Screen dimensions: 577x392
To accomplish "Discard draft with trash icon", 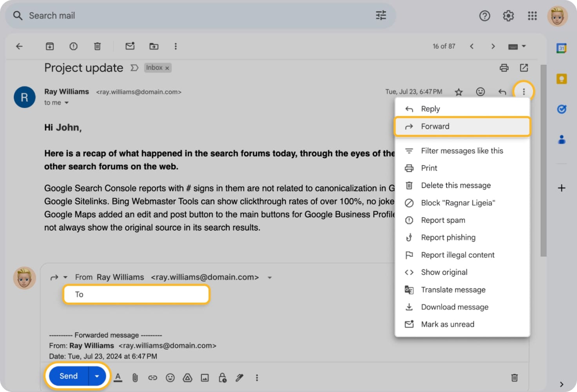I will click(514, 377).
